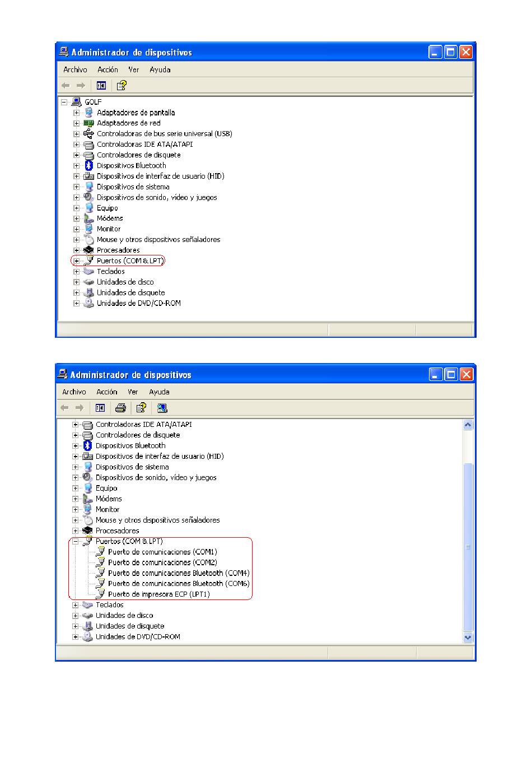Maximize the top Administrador de dispositivos window
The width and height of the screenshot is (532, 777).
(x=451, y=53)
